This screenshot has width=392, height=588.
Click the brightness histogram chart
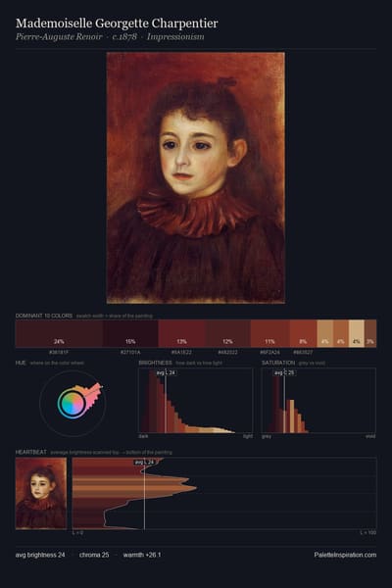(x=195, y=400)
